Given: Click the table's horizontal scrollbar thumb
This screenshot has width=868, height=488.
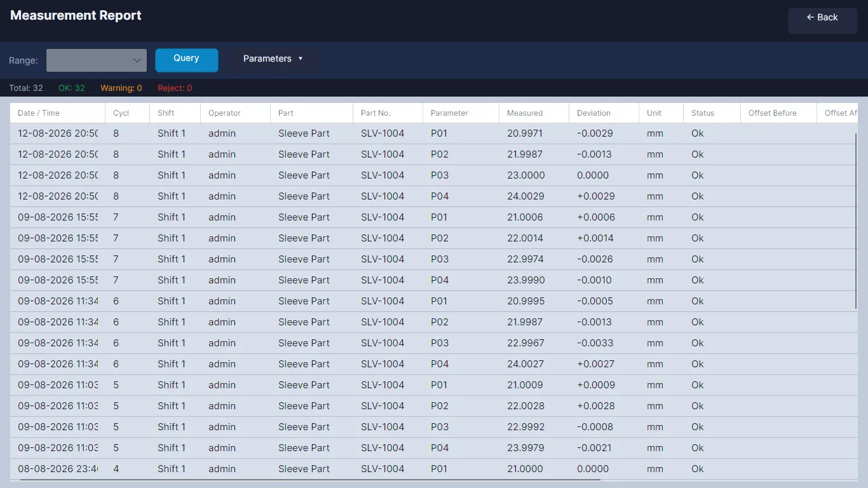Looking at the screenshot, I should click(310, 480).
